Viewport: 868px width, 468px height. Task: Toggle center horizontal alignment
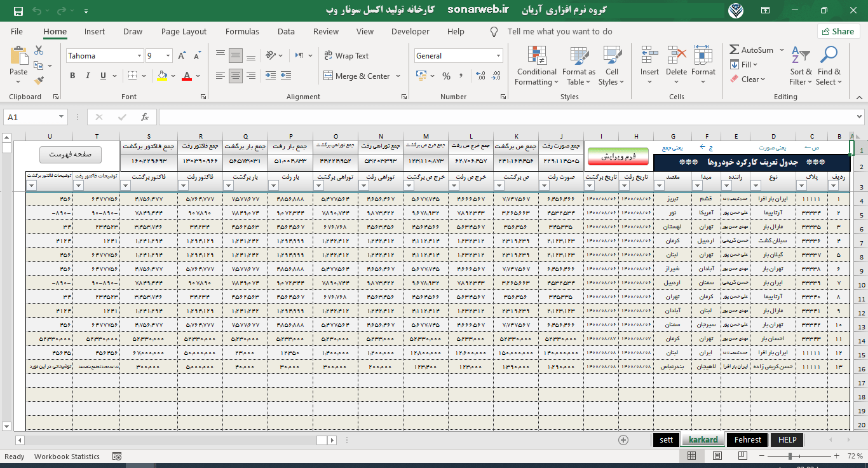tap(235, 76)
